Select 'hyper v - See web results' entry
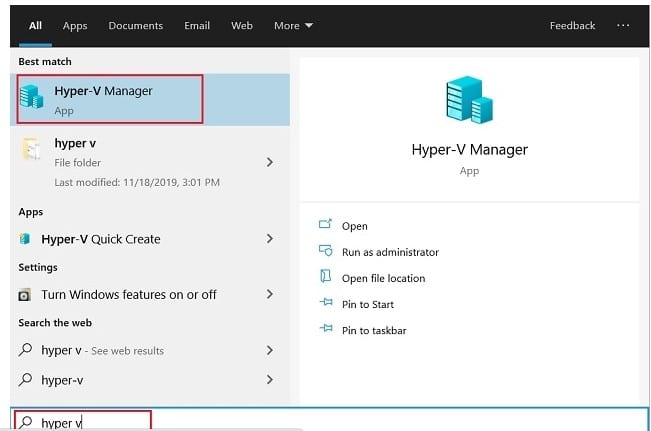This screenshot has width=651, height=431. [x=150, y=350]
